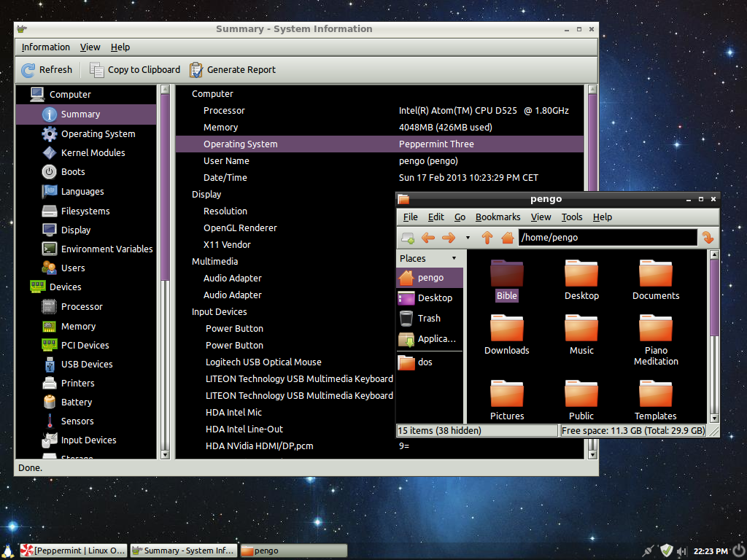Select the Kernel Modules diamond icon
The image size is (747, 560).
click(x=50, y=153)
